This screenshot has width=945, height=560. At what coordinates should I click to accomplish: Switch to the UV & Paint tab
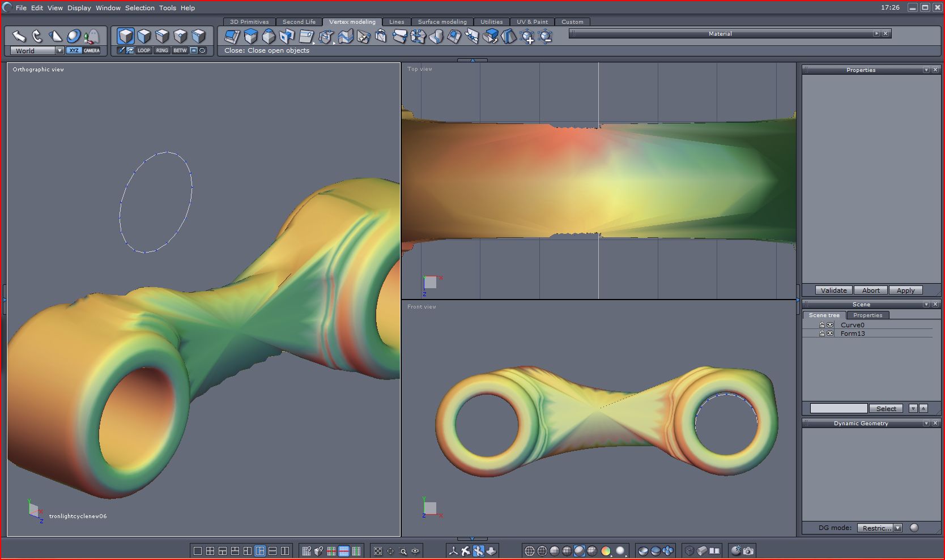[x=532, y=22]
